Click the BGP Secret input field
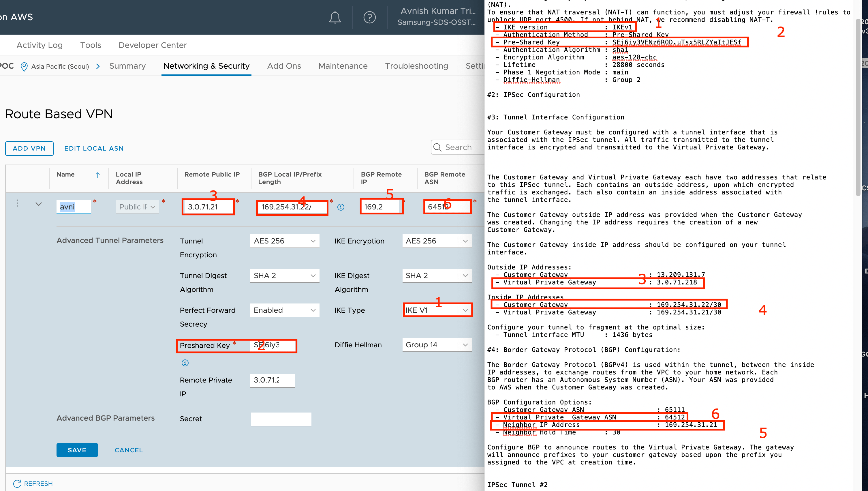868x491 pixels. click(x=281, y=419)
